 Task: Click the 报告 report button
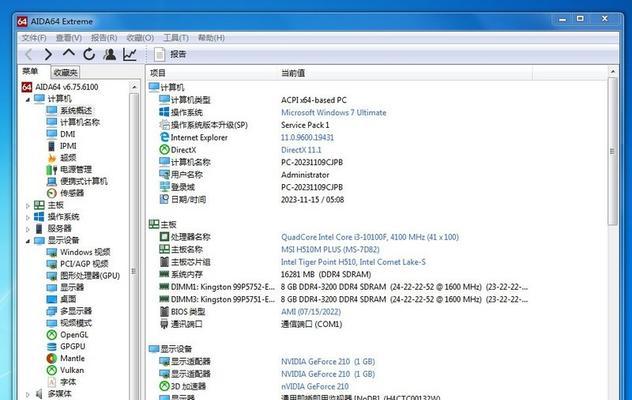point(170,54)
